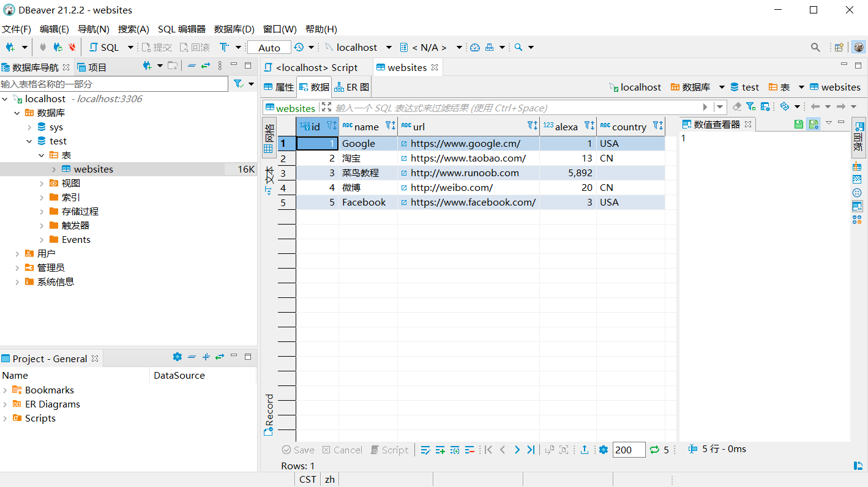This screenshot has width=868, height=487.
Task: Open the 导航(N) menu
Action: click(x=94, y=29)
